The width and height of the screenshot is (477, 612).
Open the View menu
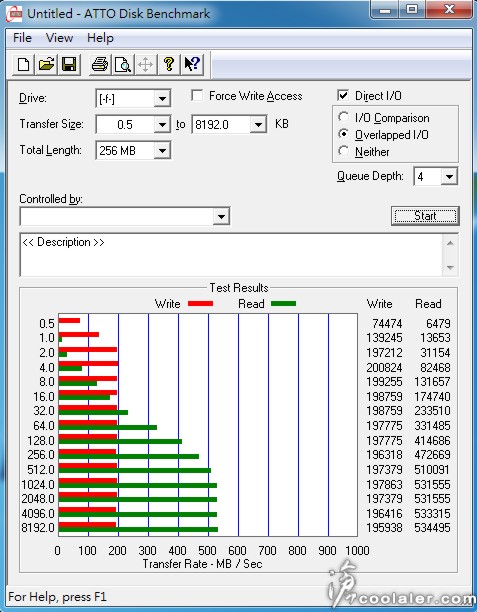(59, 38)
